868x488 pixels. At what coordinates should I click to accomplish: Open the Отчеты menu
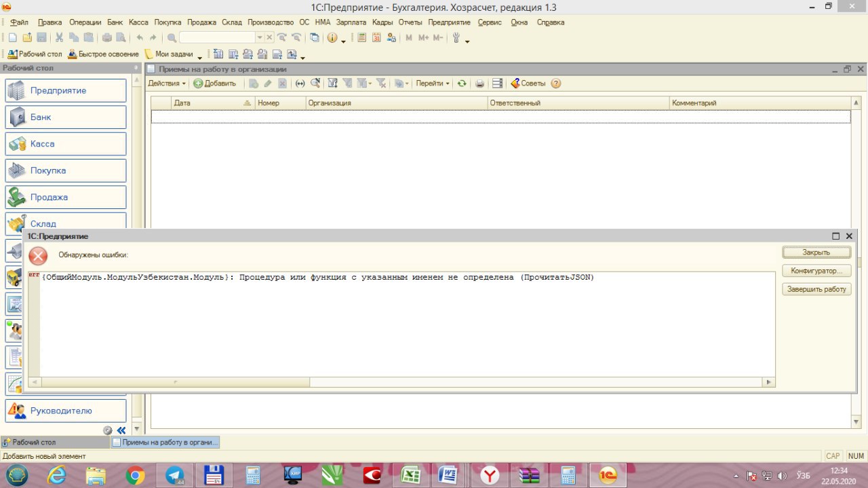pyautogui.click(x=410, y=22)
